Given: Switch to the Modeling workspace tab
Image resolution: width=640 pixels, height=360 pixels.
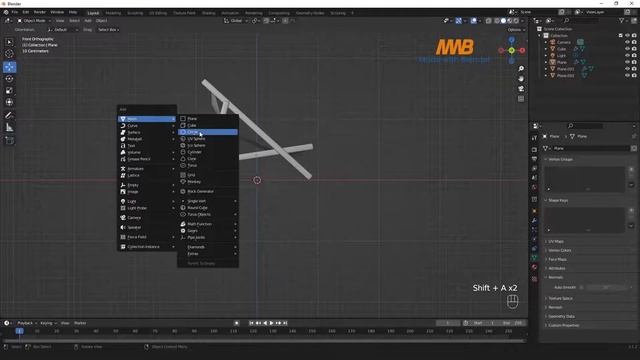Looking at the screenshot, I should click(x=113, y=13).
